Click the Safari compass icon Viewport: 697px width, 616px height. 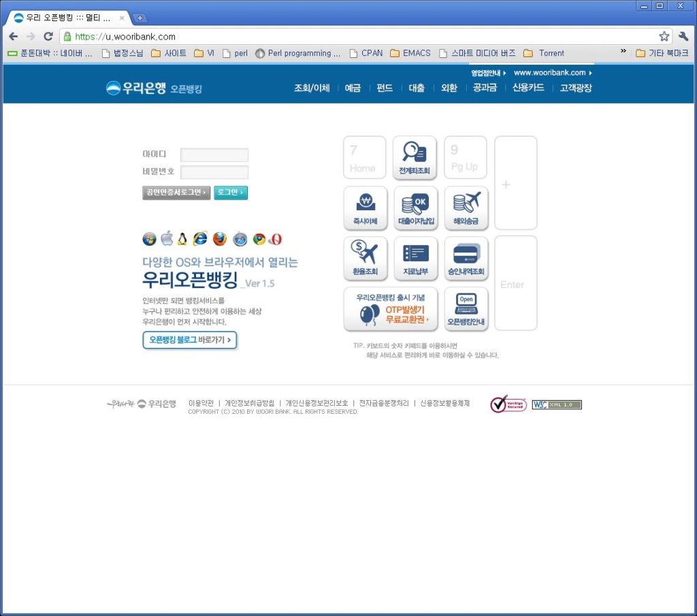point(240,239)
